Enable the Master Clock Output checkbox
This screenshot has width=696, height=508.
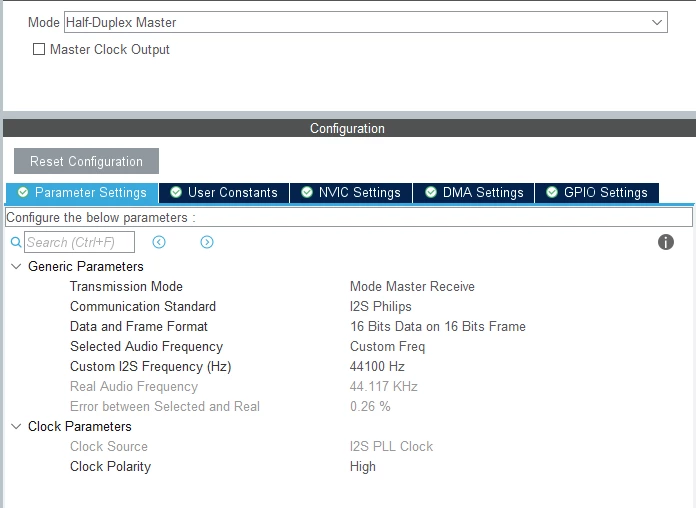coord(39,49)
